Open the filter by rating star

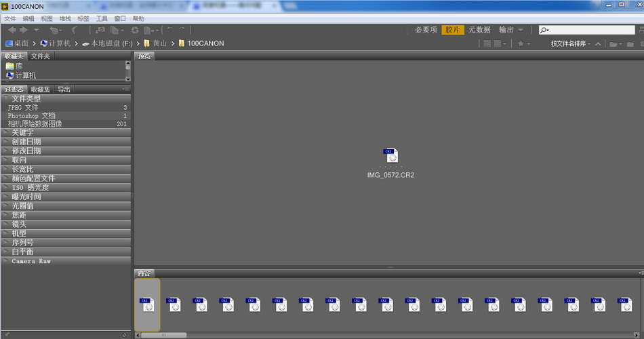coord(523,43)
